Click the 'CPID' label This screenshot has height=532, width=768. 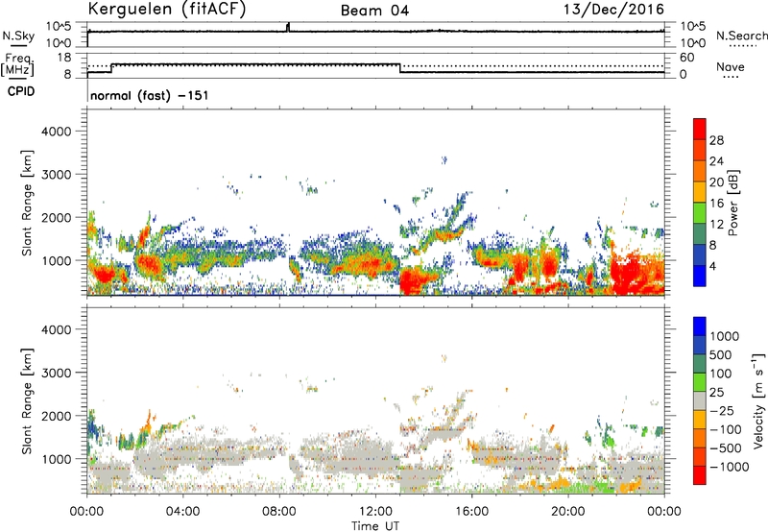tap(21, 91)
